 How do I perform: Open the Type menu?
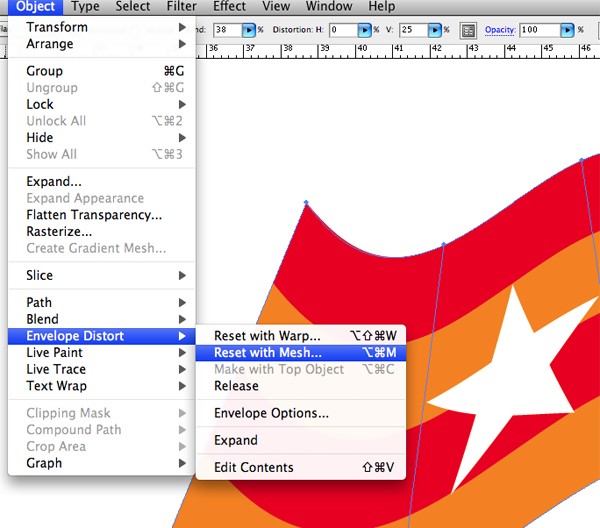click(x=85, y=7)
